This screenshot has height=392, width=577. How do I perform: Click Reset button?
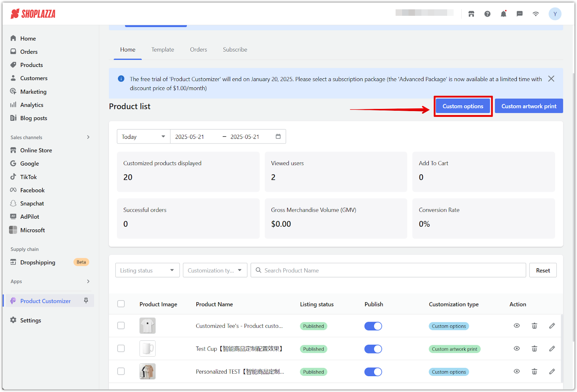(543, 270)
